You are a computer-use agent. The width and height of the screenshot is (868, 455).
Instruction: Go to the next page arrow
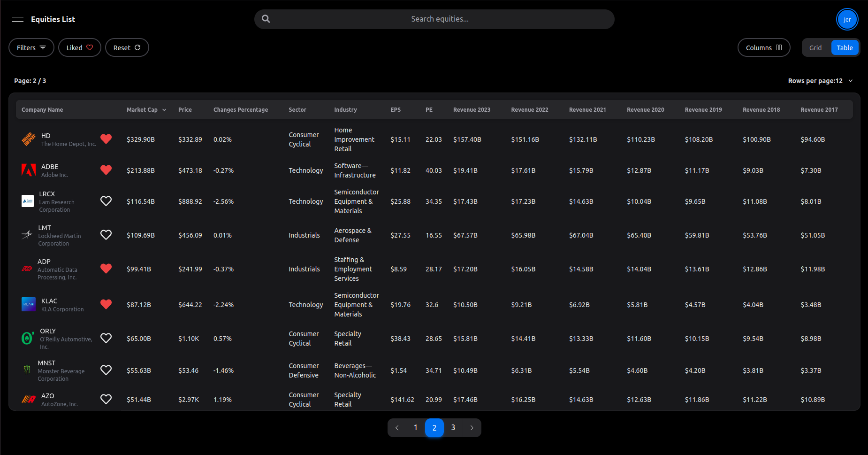(472, 428)
